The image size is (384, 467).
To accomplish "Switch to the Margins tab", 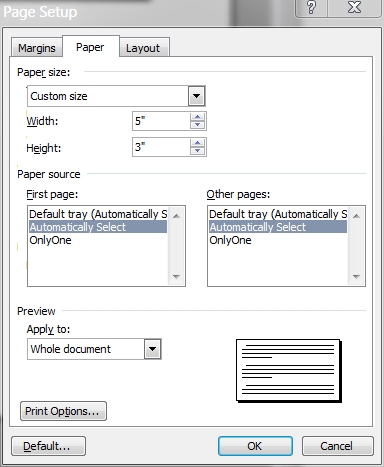I will point(37,48).
